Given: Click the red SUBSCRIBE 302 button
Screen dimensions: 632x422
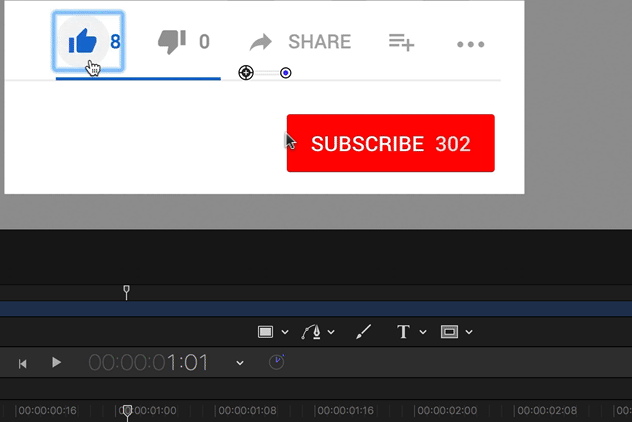Looking at the screenshot, I should point(391,143).
